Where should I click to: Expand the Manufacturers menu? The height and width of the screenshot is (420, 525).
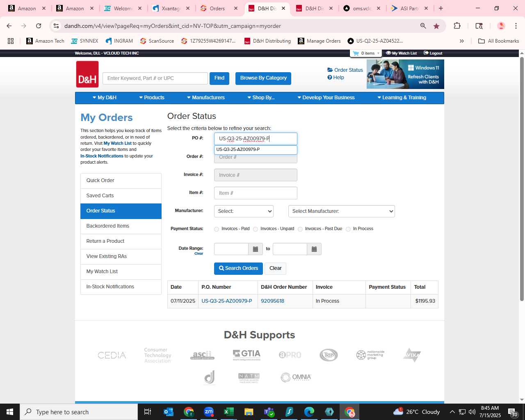[x=206, y=98]
